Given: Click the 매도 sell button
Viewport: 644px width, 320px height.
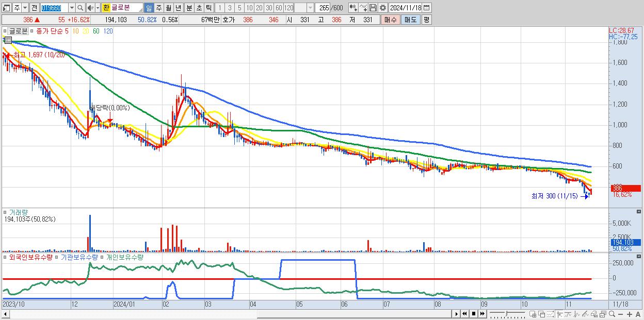Looking at the screenshot, I should [x=410, y=20].
